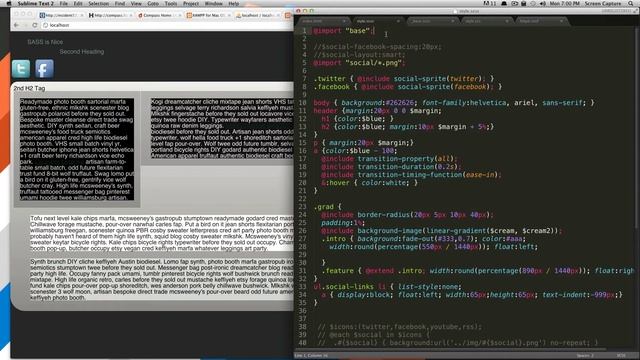Go back in the browser
Viewport: 640px width, 360px height.
[x=16, y=25]
